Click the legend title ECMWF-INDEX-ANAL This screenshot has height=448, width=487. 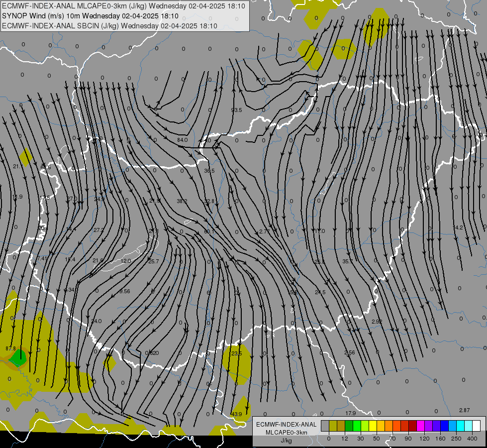click(x=287, y=425)
